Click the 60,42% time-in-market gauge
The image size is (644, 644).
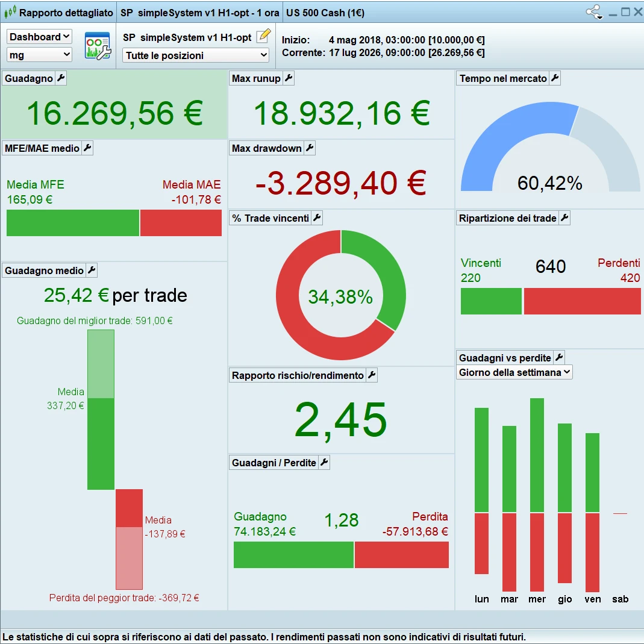(551, 146)
